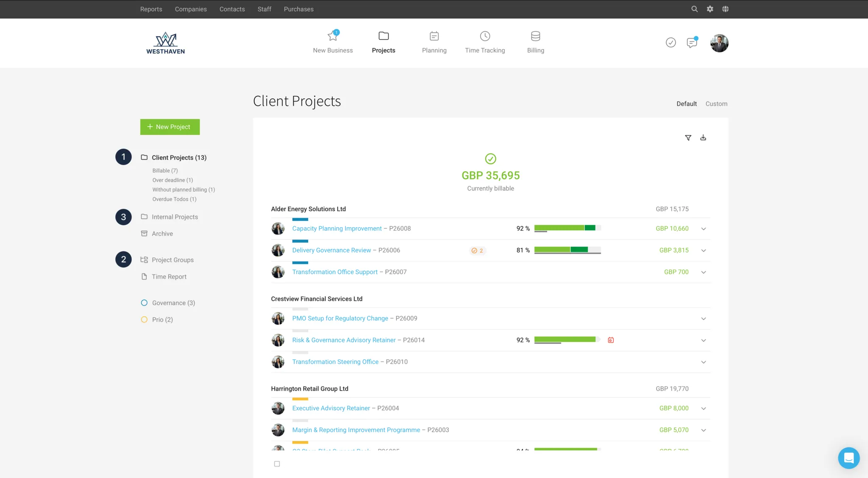Open Billing using the stacked-disks icon

tap(535, 36)
